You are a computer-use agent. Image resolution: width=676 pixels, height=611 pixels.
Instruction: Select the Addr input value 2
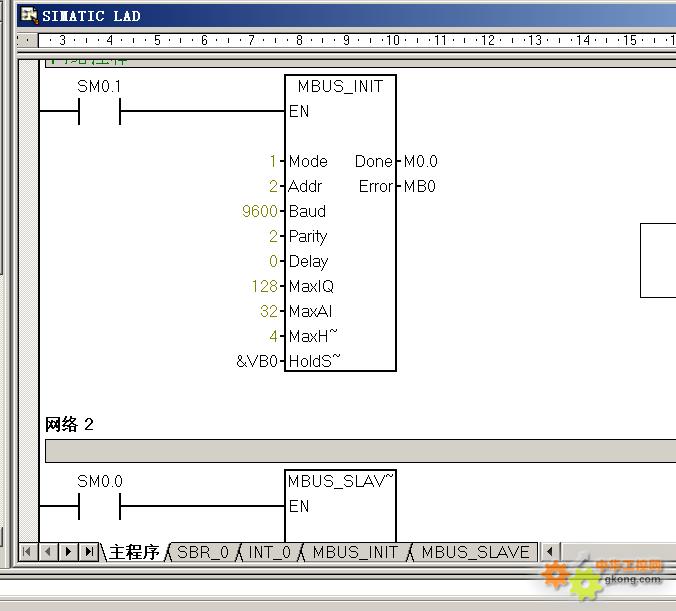pos(273,186)
